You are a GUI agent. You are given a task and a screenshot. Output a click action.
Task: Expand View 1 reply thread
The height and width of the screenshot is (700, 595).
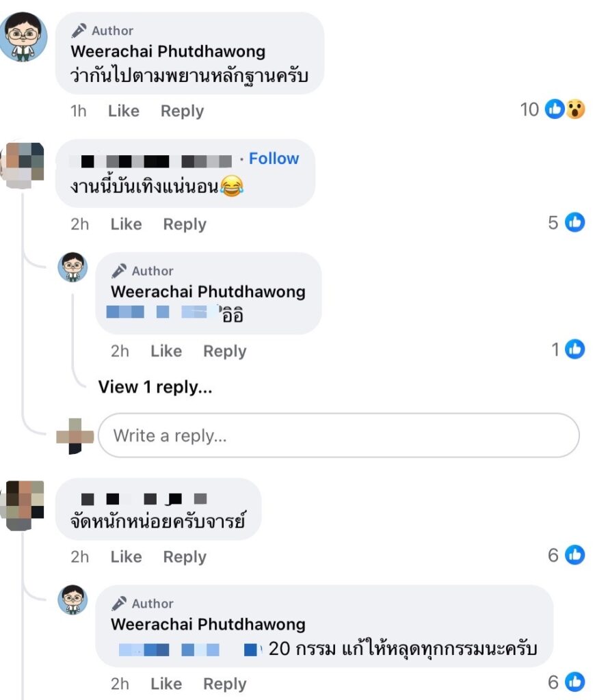tap(155, 387)
